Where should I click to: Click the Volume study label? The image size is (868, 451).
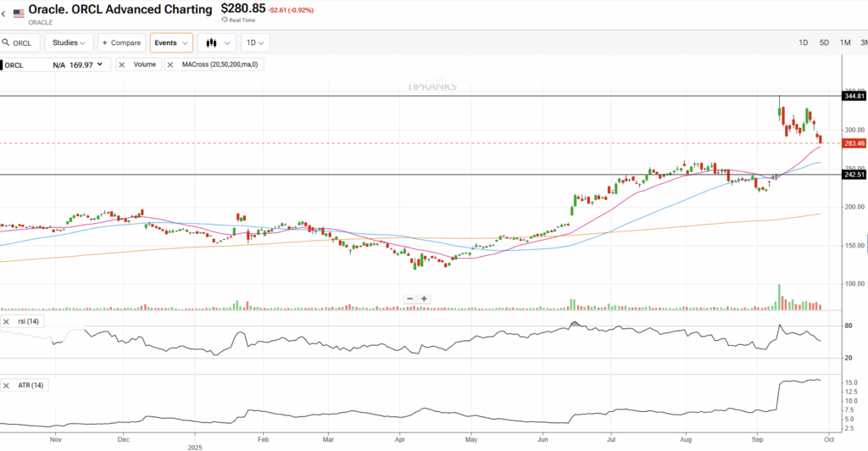pyautogui.click(x=144, y=64)
